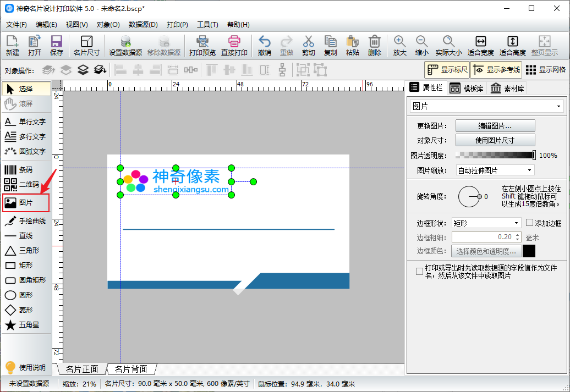
Task: Open 名片尺寸 card size settings
Action: pyautogui.click(x=86, y=46)
